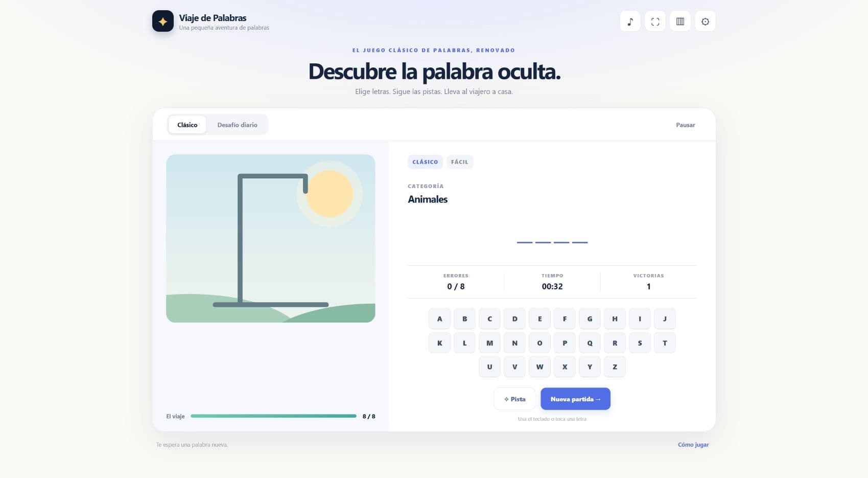
Task: Guess the letter L key
Action: pos(464,343)
